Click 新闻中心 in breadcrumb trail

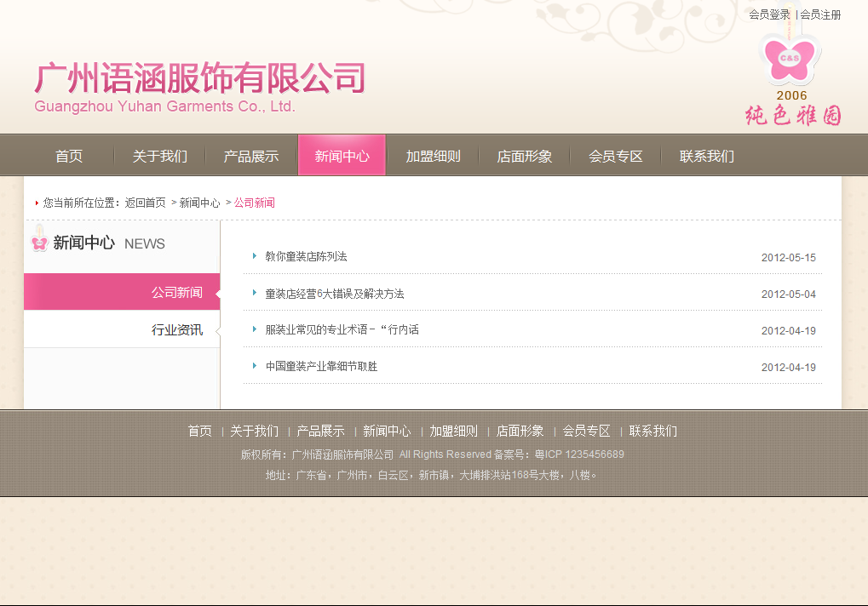coord(200,203)
